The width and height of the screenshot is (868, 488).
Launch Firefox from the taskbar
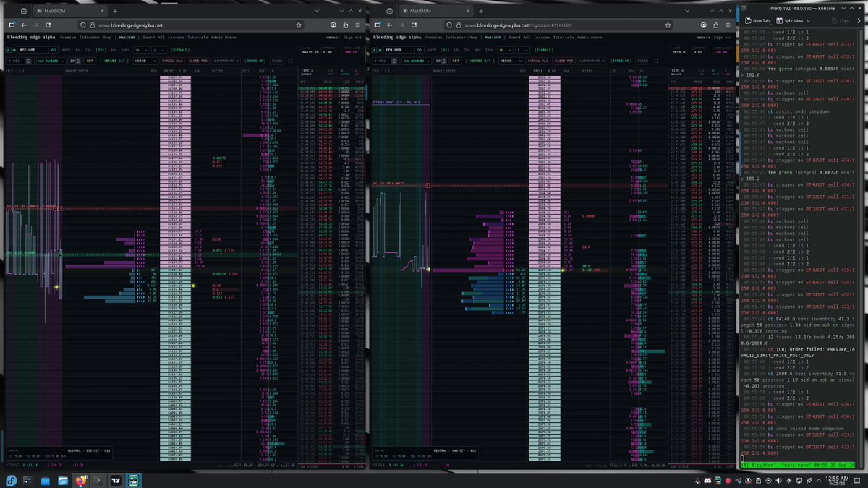pos(80,480)
